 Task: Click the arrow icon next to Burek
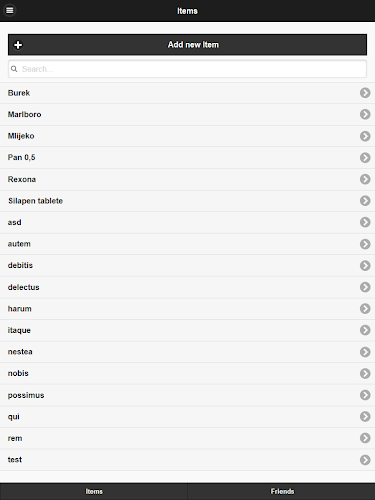[x=365, y=93]
